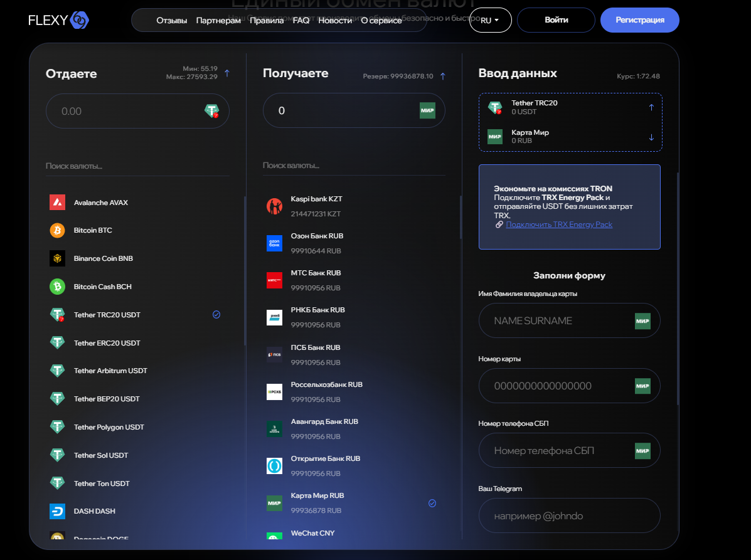Choose the Binance Coin BNB icon
The height and width of the screenshot is (560, 751).
pos(58,258)
